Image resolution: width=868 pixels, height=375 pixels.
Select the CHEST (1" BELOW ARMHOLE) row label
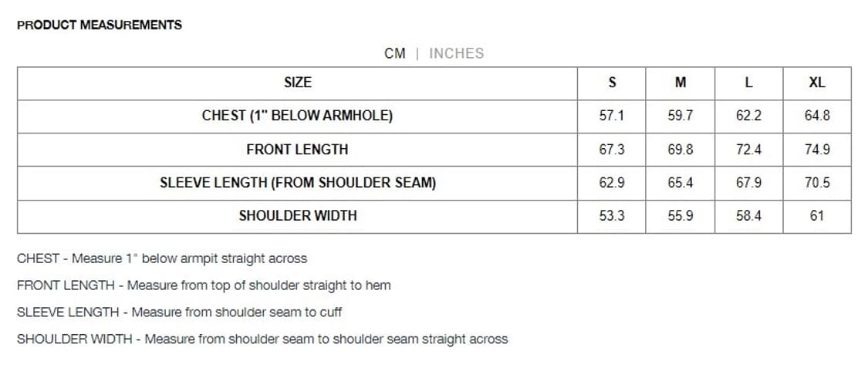(x=298, y=116)
